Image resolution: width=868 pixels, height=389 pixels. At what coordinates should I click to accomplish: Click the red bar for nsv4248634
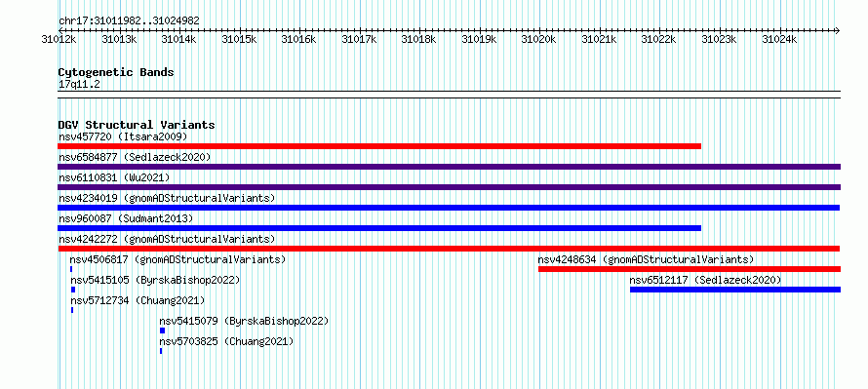click(x=690, y=269)
